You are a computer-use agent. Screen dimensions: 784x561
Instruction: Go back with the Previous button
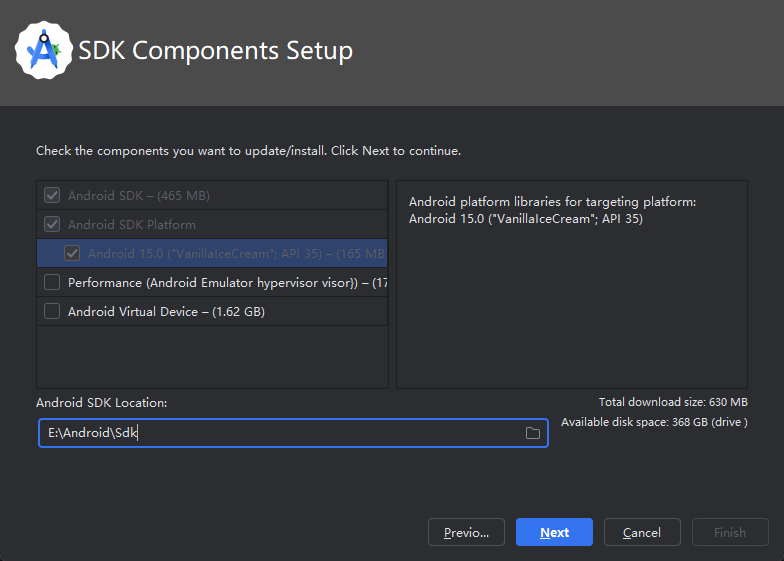pos(466,532)
